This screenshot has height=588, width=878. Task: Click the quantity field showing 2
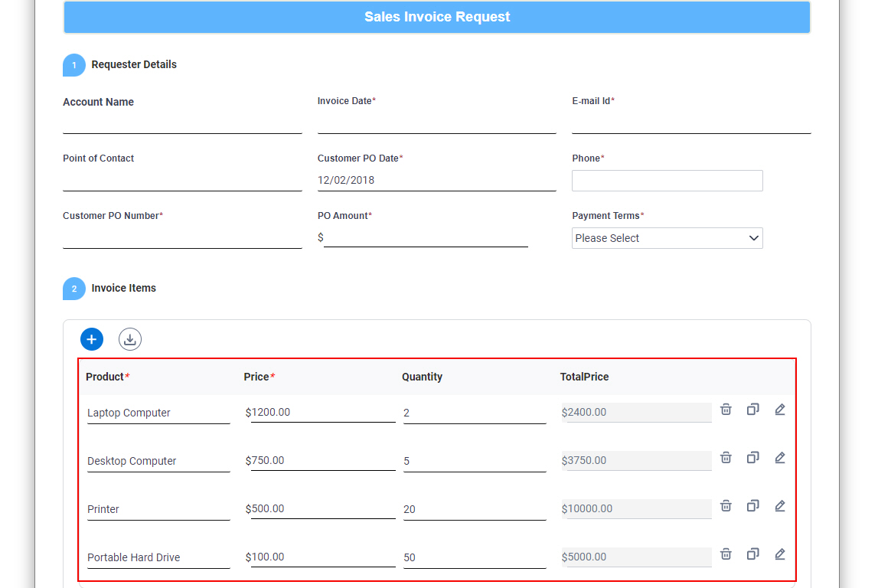pyautogui.click(x=475, y=413)
